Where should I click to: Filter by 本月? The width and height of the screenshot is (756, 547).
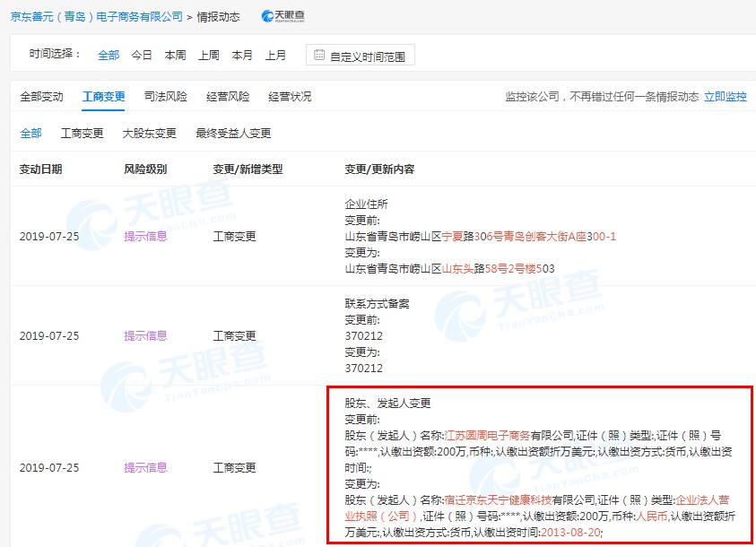(x=242, y=55)
